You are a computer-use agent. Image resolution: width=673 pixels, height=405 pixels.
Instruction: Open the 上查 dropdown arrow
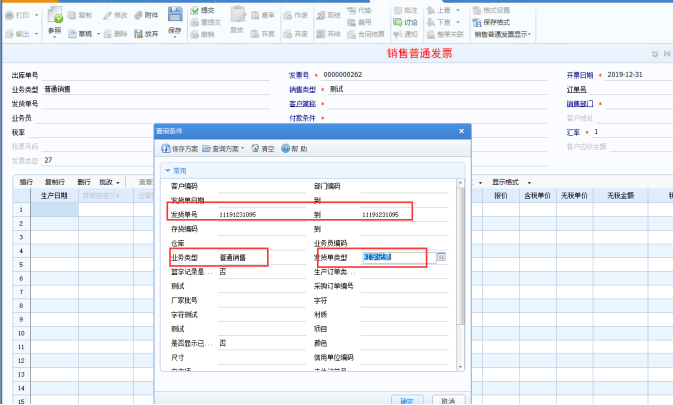[458, 10]
